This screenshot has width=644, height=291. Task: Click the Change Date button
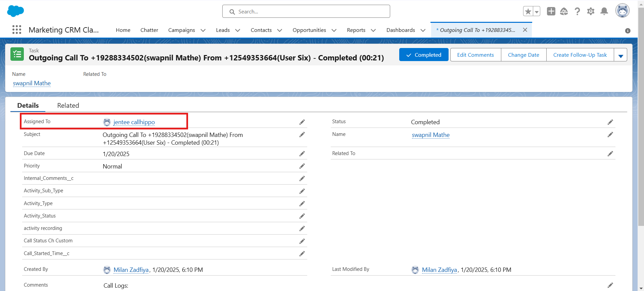[x=523, y=55]
